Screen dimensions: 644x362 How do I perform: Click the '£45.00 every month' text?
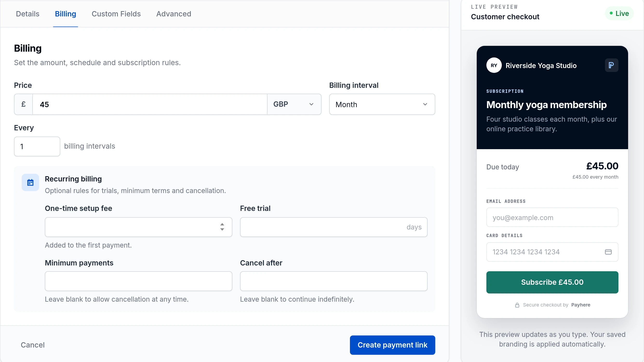(x=595, y=177)
